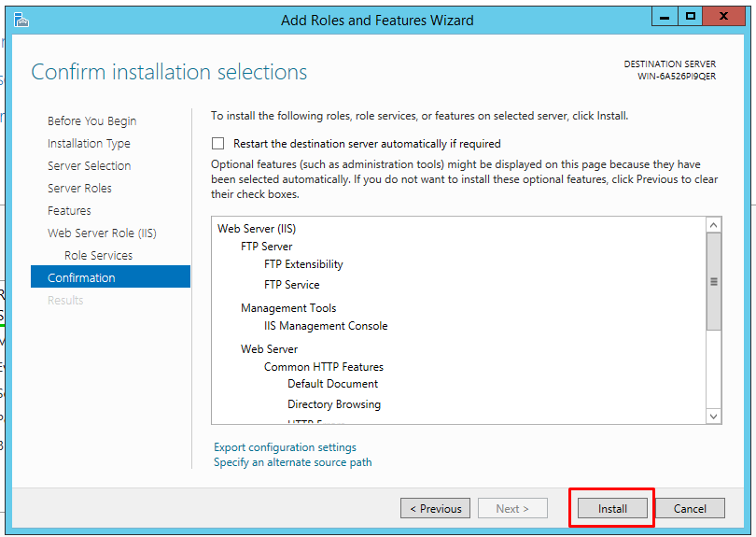Select the Default Document entry
Screen dimensions: 756x537
[x=332, y=384]
